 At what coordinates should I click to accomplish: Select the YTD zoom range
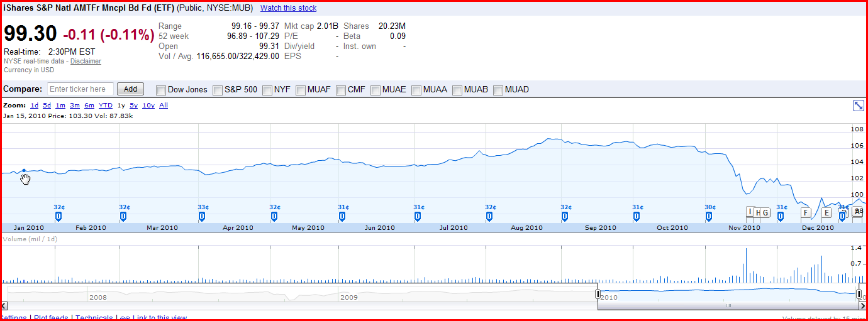pos(106,106)
